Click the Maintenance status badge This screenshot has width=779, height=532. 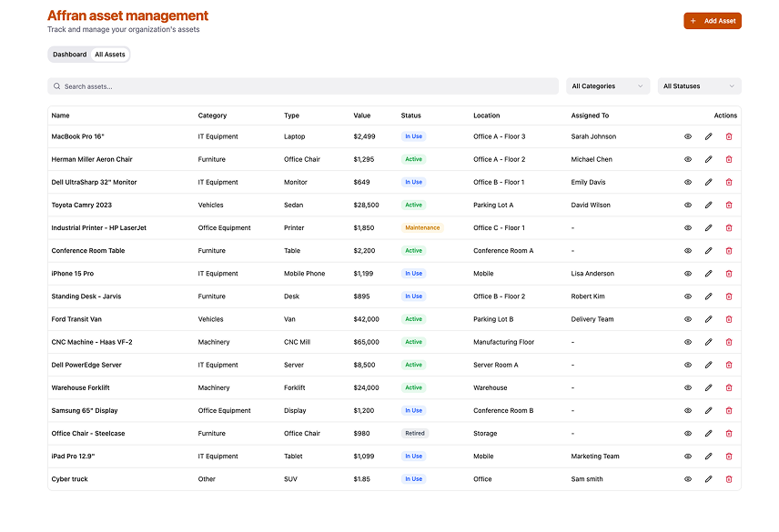tap(422, 228)
